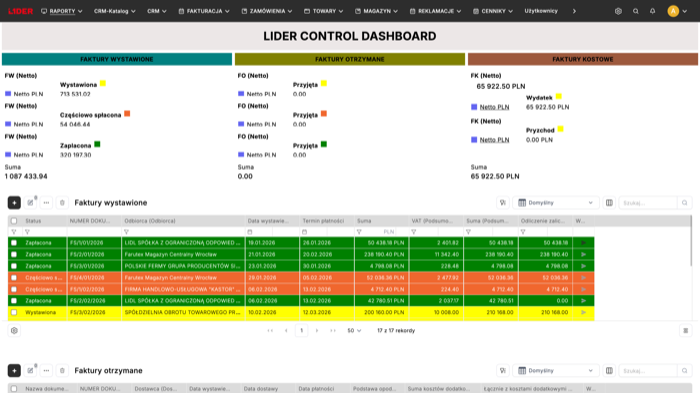Expand the MAGAZYN menu
This screenshot has width=700, height=393.
click(376, 11)
